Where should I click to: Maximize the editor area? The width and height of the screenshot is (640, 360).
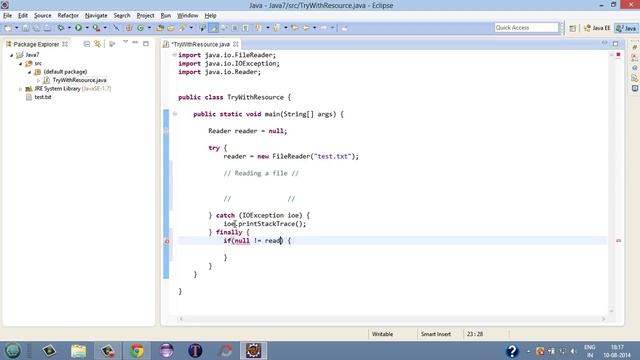coord(616,43)
